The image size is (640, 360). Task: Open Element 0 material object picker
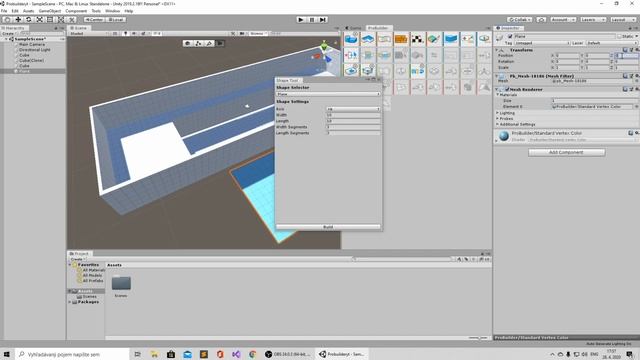tap(636, 107)
